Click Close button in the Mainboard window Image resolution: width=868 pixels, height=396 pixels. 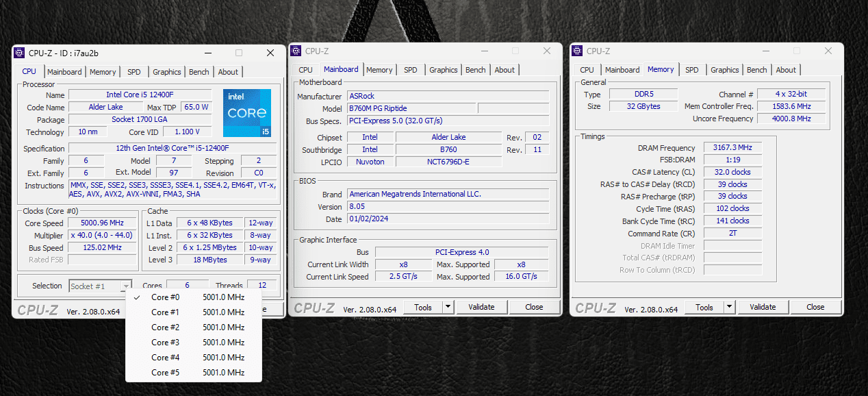coord(535,307)
